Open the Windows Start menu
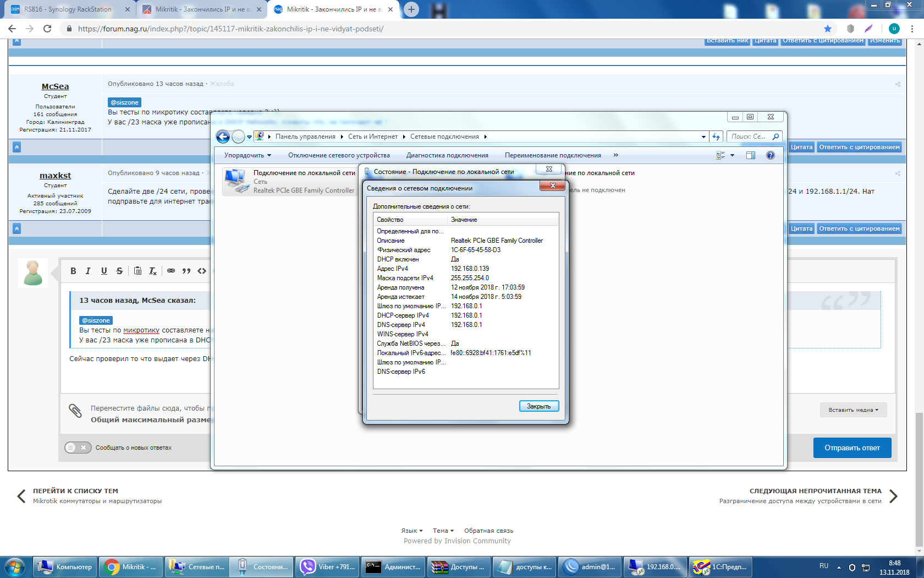The image size is (924, 578). click(15, 567)
